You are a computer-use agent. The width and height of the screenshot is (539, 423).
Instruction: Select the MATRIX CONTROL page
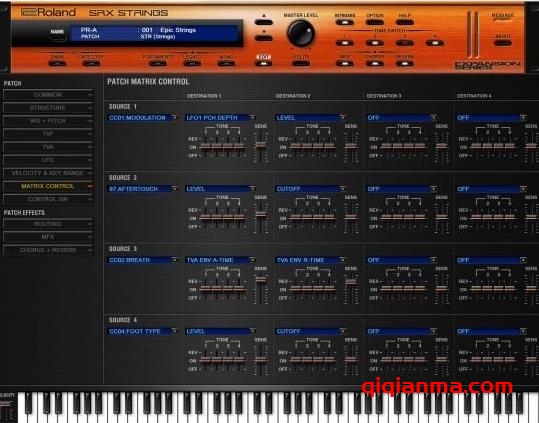click(x=48, y=186)
